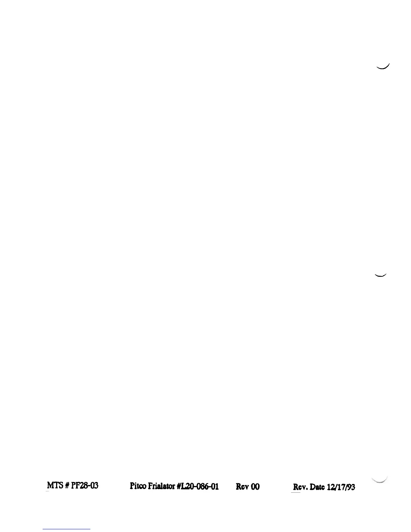Select the "Rev" label before 00
Viewport: 411px width, 532px height.
coord(242,486)
